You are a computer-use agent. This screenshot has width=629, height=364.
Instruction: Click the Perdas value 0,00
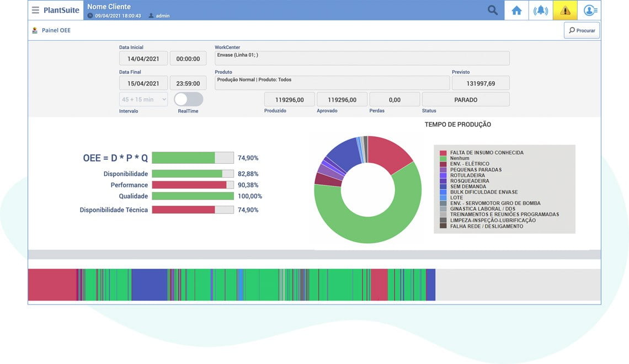395,99
